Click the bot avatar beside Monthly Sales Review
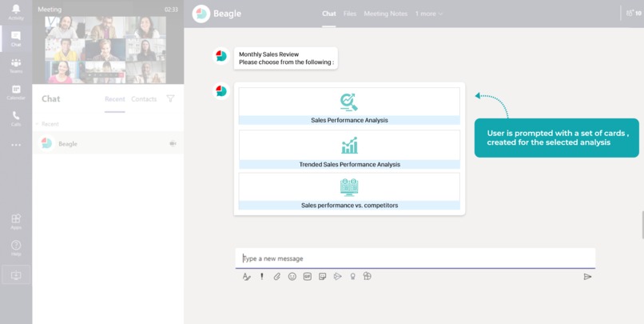This screenshot has height=324, width=644. click(x=221, y=55)
